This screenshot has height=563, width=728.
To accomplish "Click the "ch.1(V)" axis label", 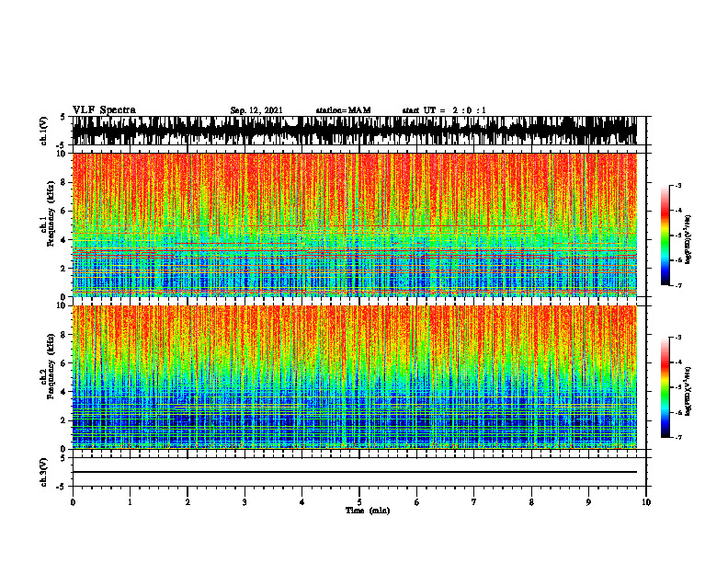I will [44, 131].
